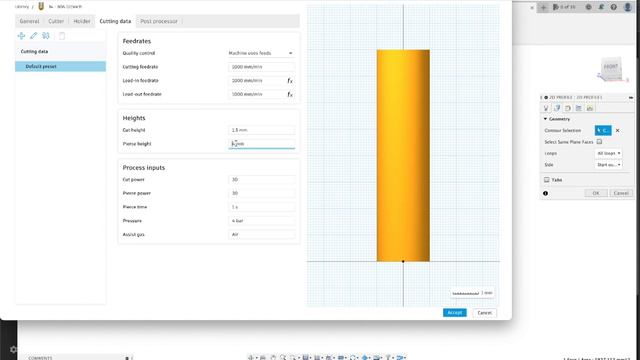
Task: Click the Pierce power field
Action: [x=261, y=193]
